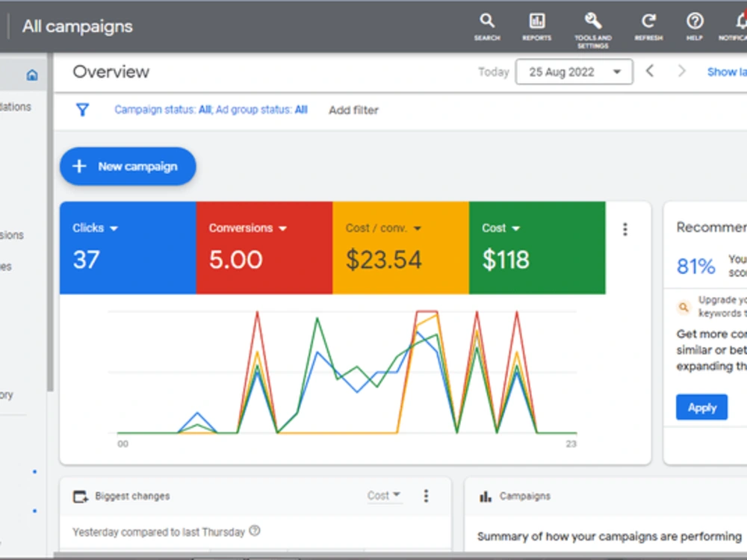Click the yellow $23.54 cost per conversion tile

coord(400,248)
